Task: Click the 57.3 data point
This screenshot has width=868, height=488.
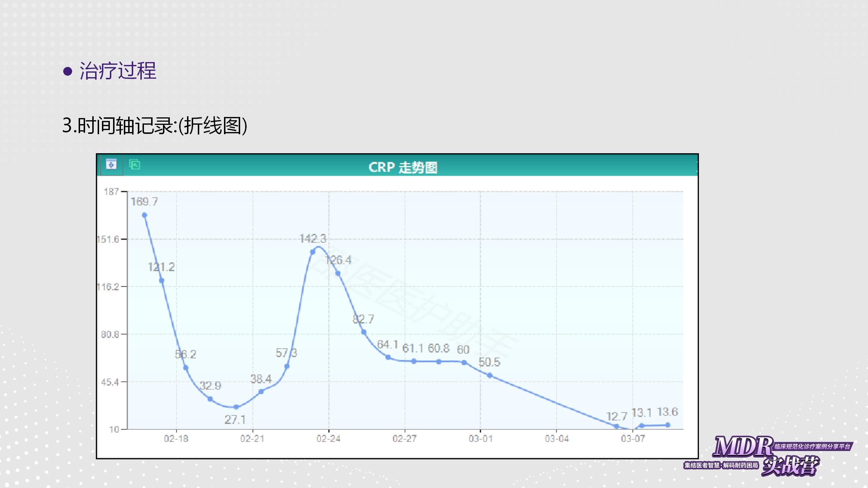Action: pos(287,366)
